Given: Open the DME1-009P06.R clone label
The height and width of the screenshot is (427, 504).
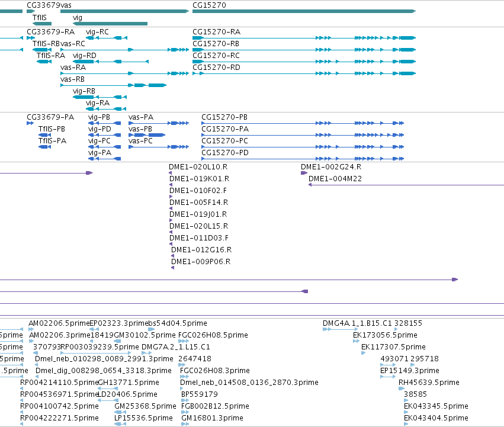Looking at the screenshot, I should coord(201,262).
